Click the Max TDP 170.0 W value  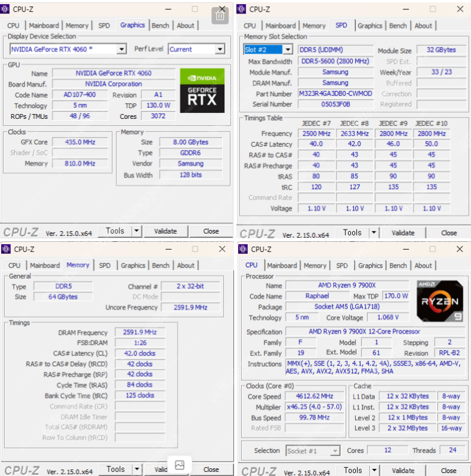[x=396, y=296]
